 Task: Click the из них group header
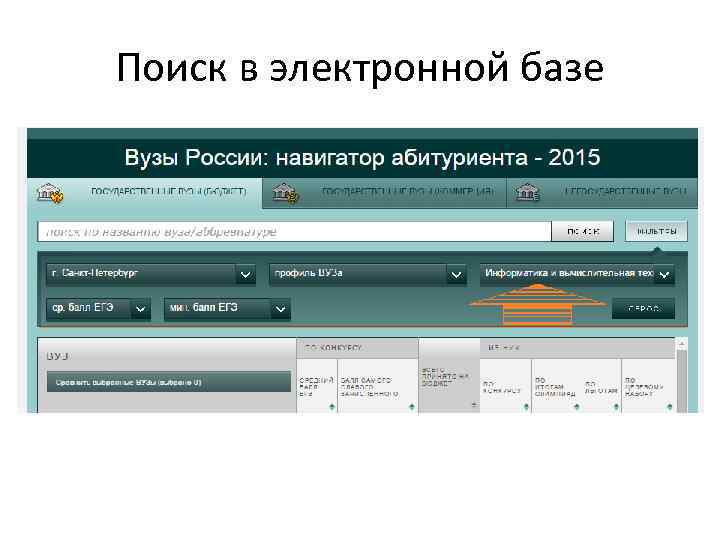coord(577,348)
